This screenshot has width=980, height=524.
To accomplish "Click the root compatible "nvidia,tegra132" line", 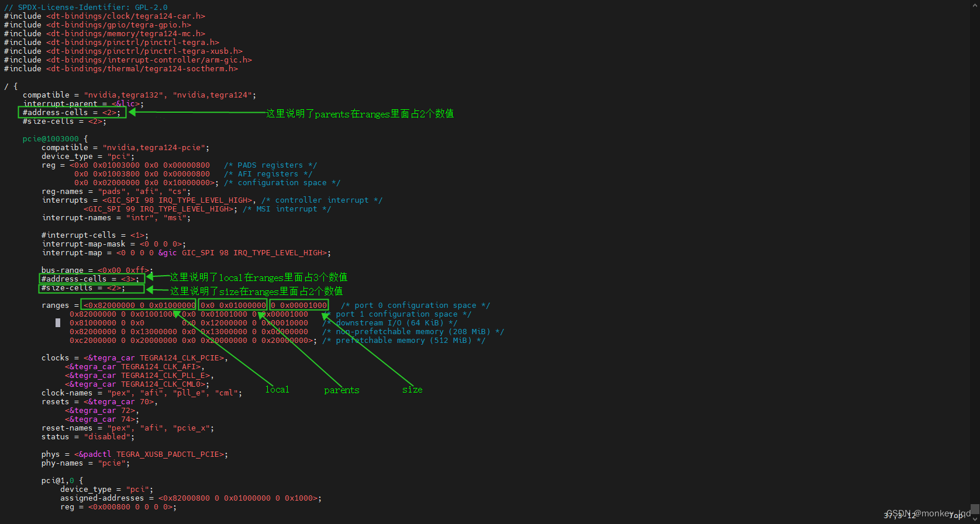I will (x=139, y=95).
